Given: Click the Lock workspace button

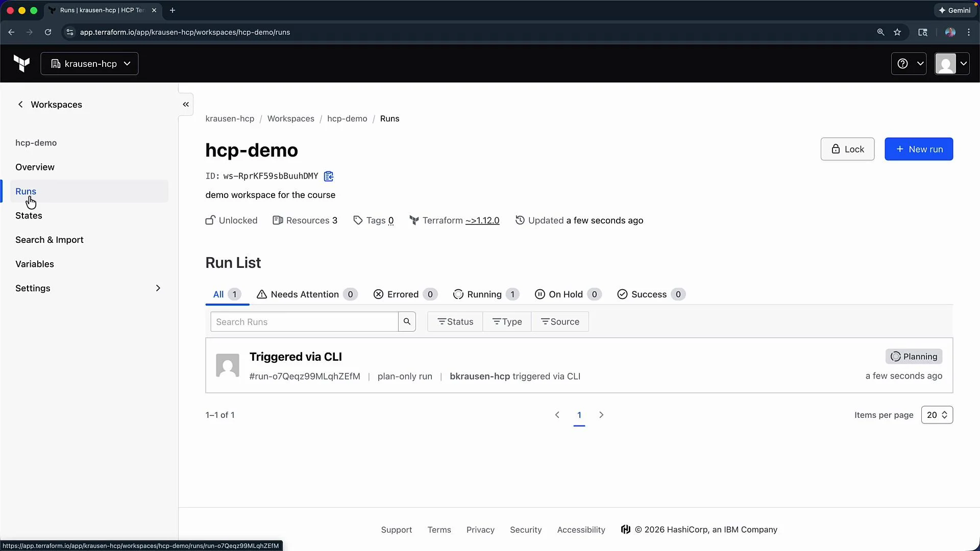Looking at the screenshot, I should 847,149.
